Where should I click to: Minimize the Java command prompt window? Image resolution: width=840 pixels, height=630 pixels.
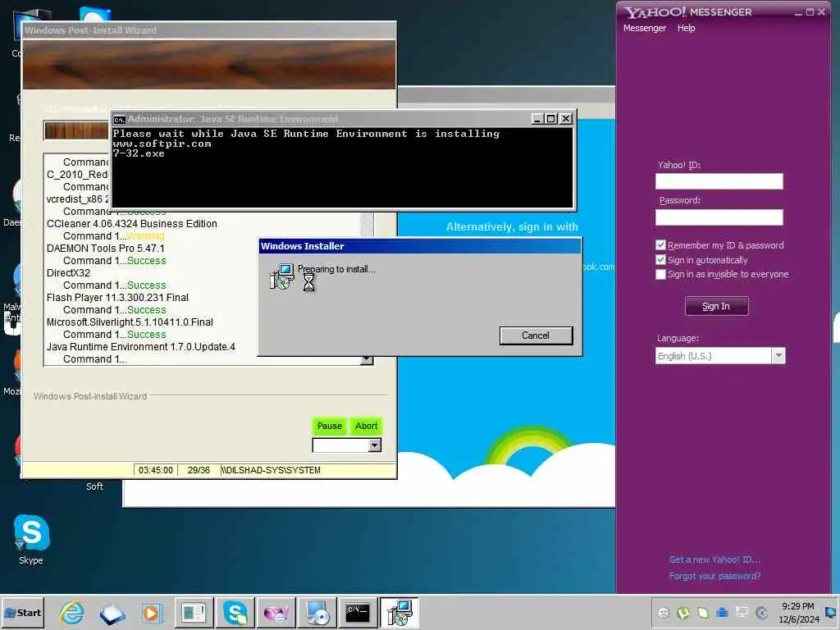point(537,119)
